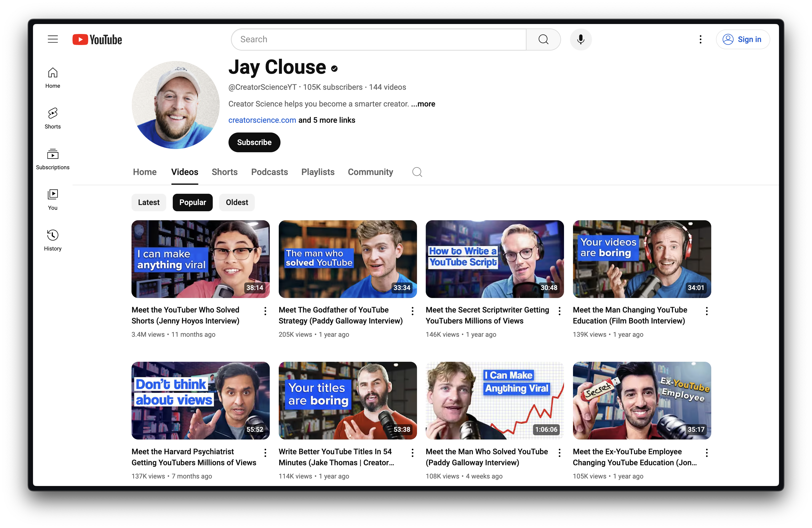The width and height of the screenshot is (812, 528).
Task: Open the hamburger guide menu
Action: [52, 39]
